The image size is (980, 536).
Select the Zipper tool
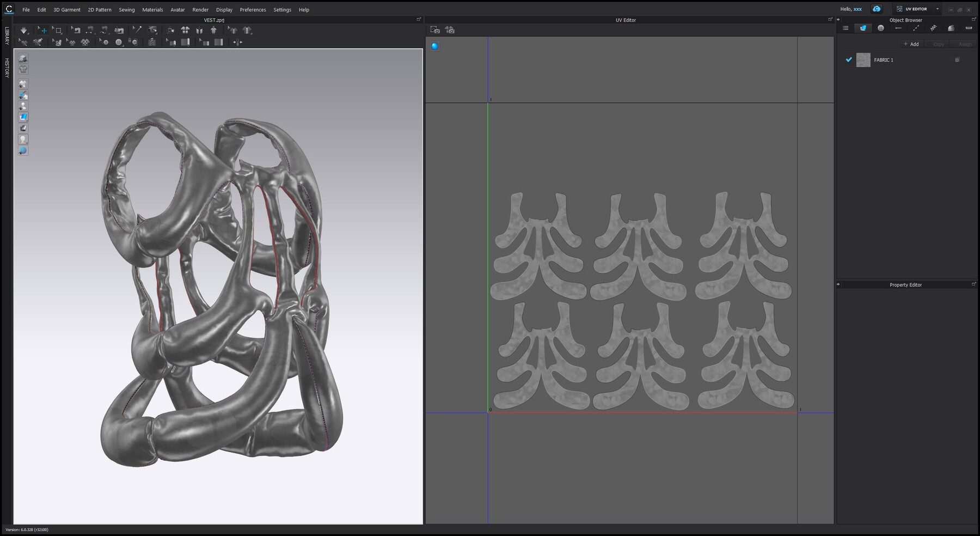(x=151, y=42)
